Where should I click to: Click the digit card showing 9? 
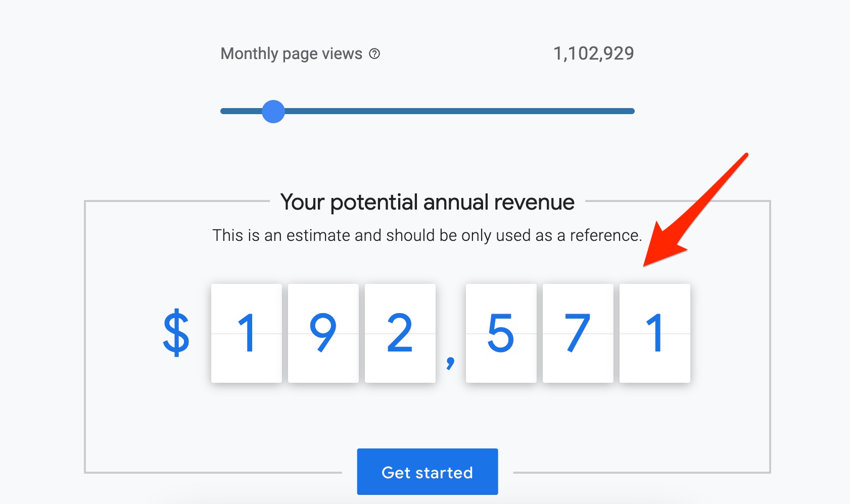click(323, 333)
